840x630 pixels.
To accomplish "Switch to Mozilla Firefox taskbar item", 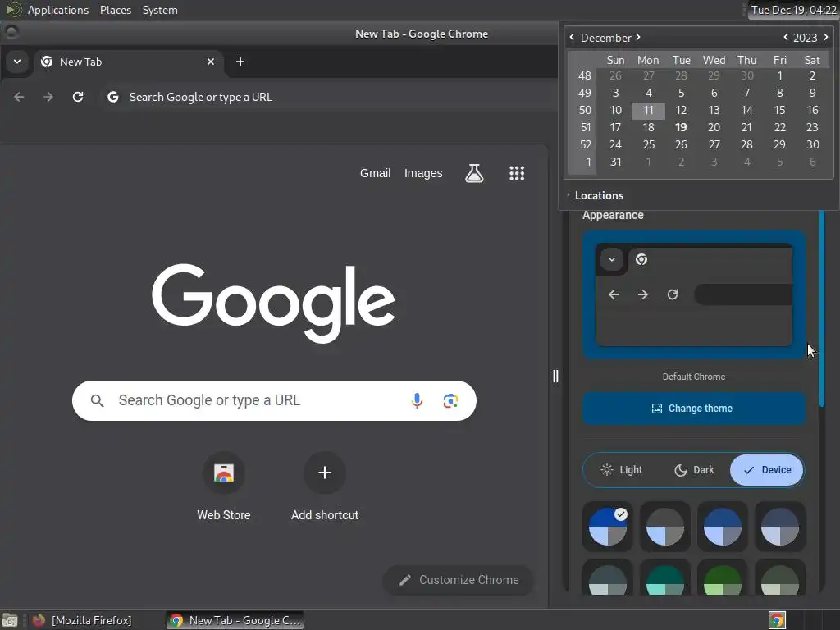I will click(x=83, y=620).
